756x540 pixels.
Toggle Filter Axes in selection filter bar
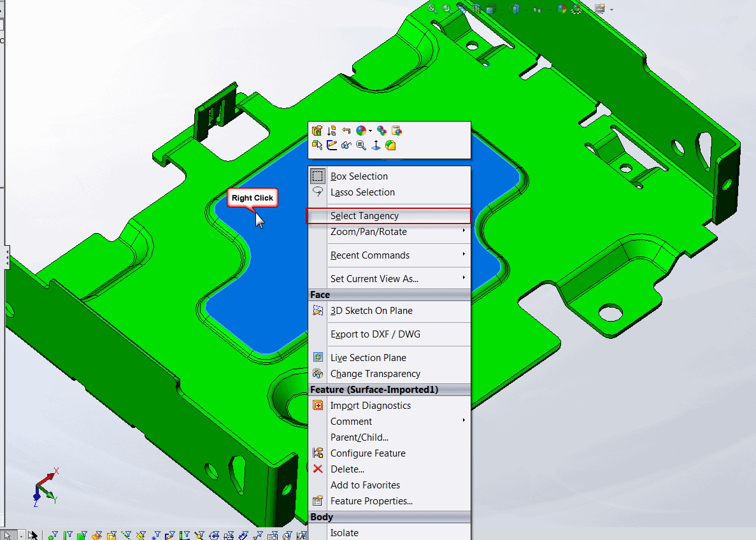(x=126, y=535)
